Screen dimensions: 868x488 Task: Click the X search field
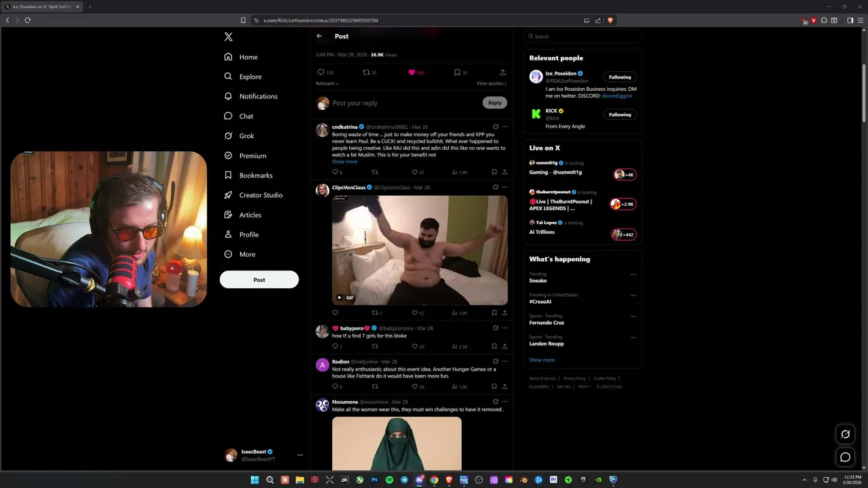click(583, 37)
